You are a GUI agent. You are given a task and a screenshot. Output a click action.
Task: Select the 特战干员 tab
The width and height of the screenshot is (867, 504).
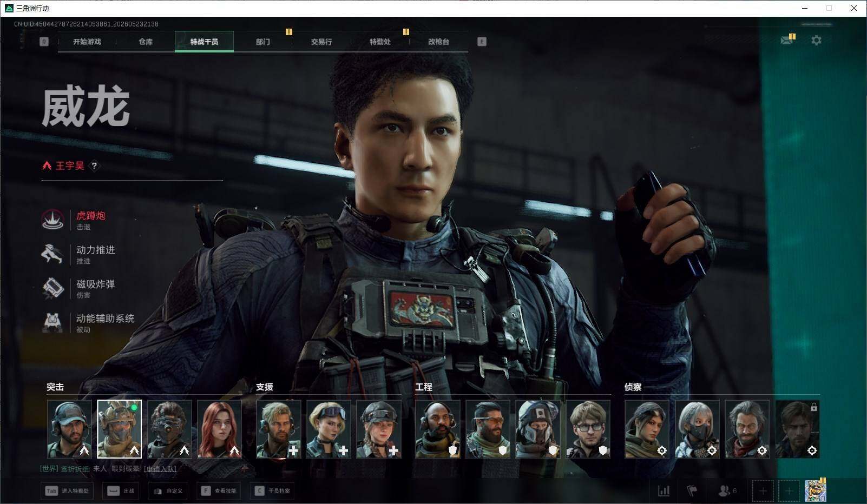[204, 42]
